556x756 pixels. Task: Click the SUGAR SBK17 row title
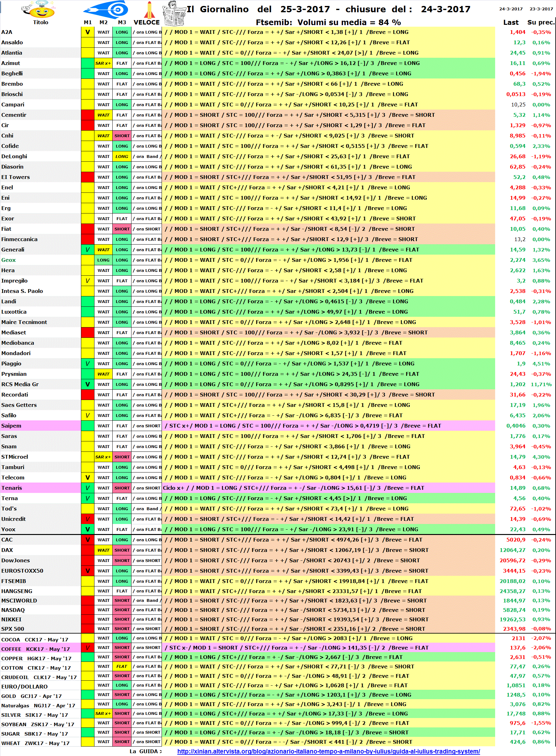point(34,734)
